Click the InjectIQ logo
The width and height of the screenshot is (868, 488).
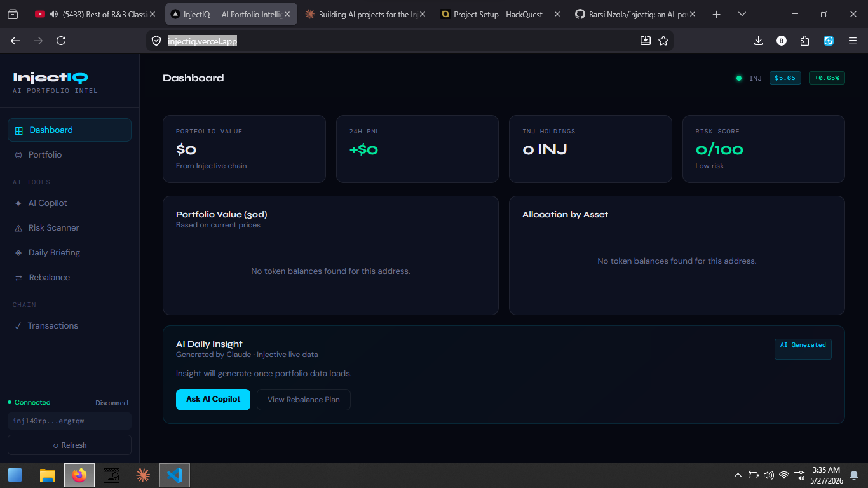pyautogui.click(x=50, y=78)
